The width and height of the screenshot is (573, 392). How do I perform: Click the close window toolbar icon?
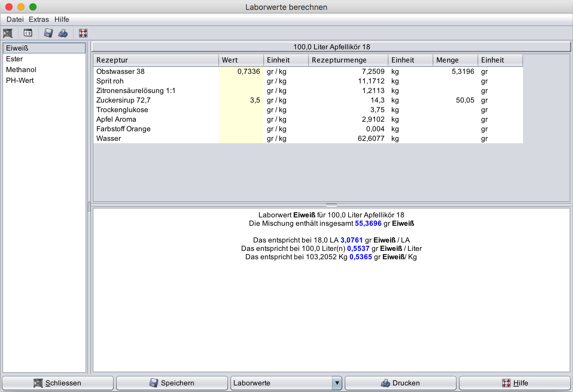(x=8, y=33)
